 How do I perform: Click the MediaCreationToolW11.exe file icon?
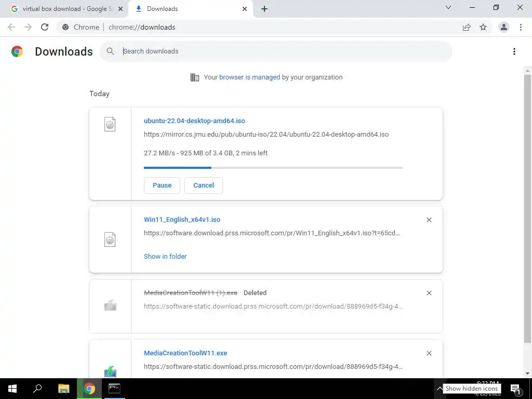[110, 371]
